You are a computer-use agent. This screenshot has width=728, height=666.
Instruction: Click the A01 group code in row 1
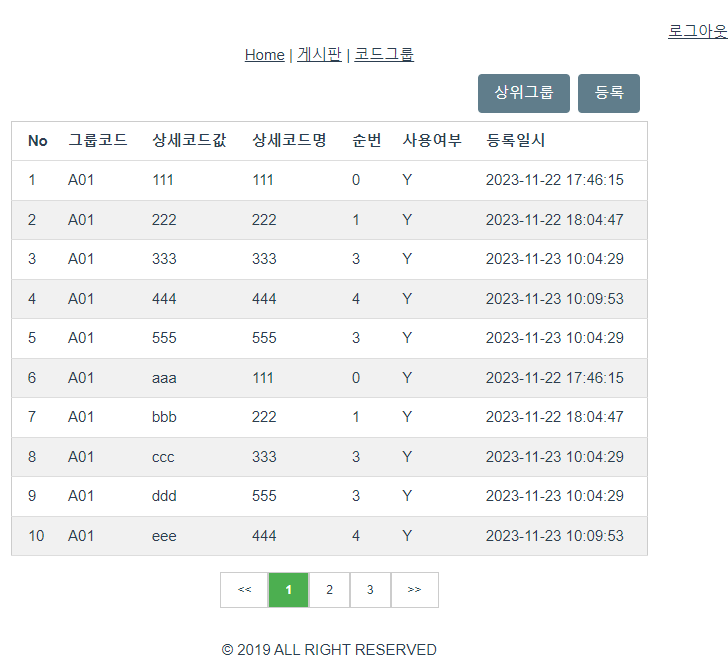(x=81, y=180)
